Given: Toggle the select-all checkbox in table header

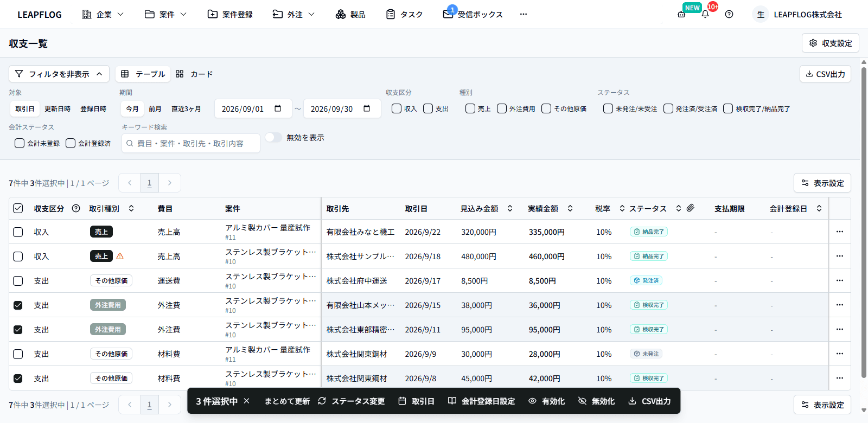Looking at the screenshot, I should 18,208.
